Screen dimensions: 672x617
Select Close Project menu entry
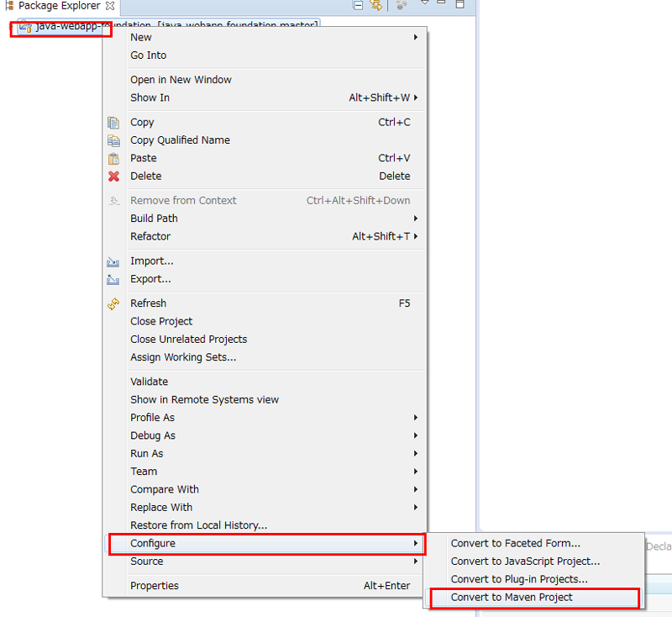point(161,322)
